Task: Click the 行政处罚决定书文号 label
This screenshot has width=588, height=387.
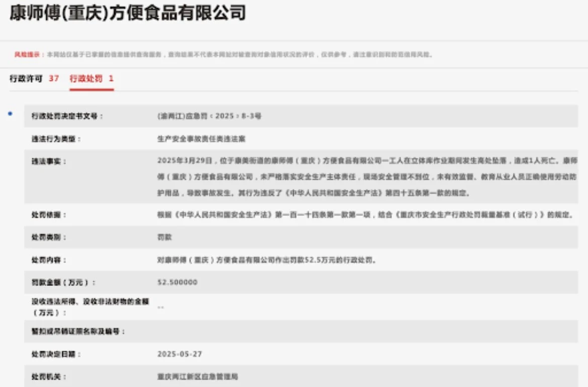Action: [67, 116]
